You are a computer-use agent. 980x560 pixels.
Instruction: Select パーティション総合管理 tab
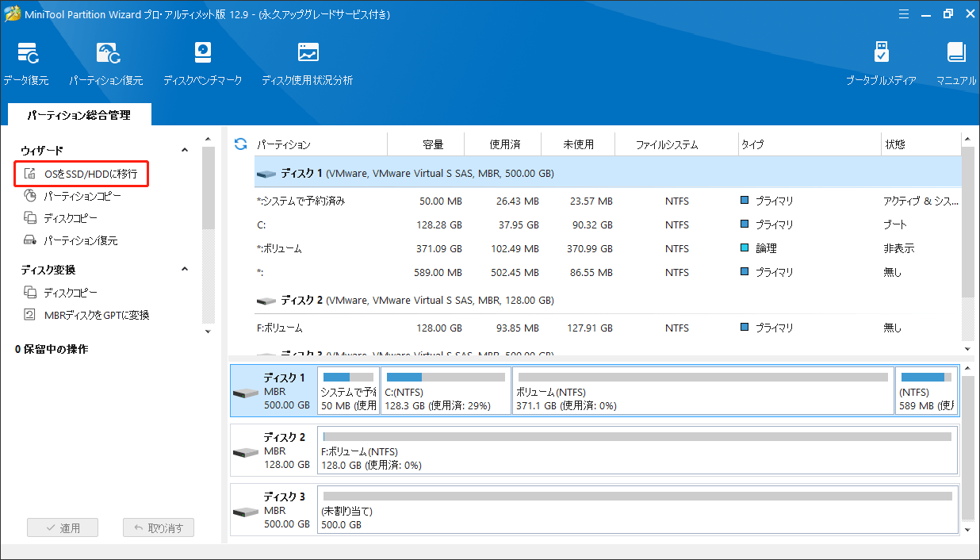point(78,115)
